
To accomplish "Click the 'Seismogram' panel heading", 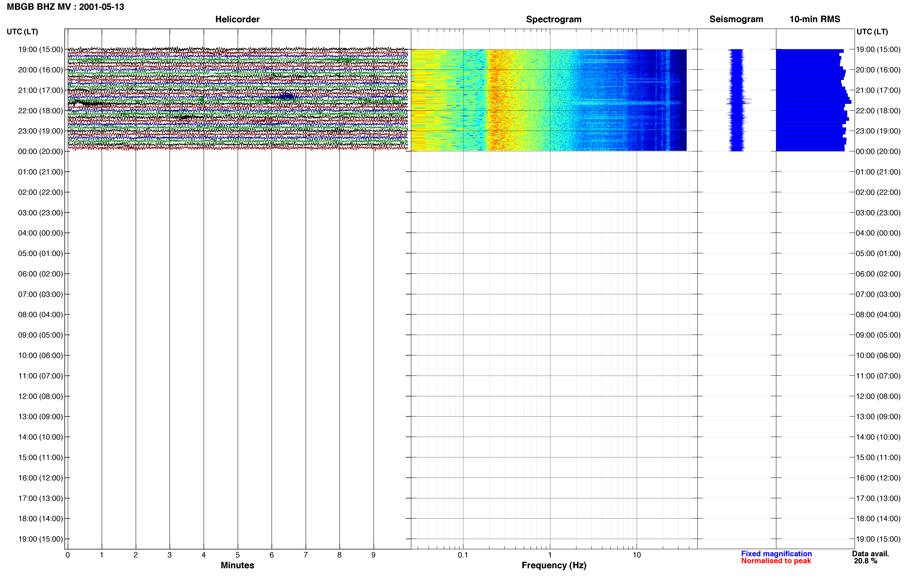I will (736, 19).
